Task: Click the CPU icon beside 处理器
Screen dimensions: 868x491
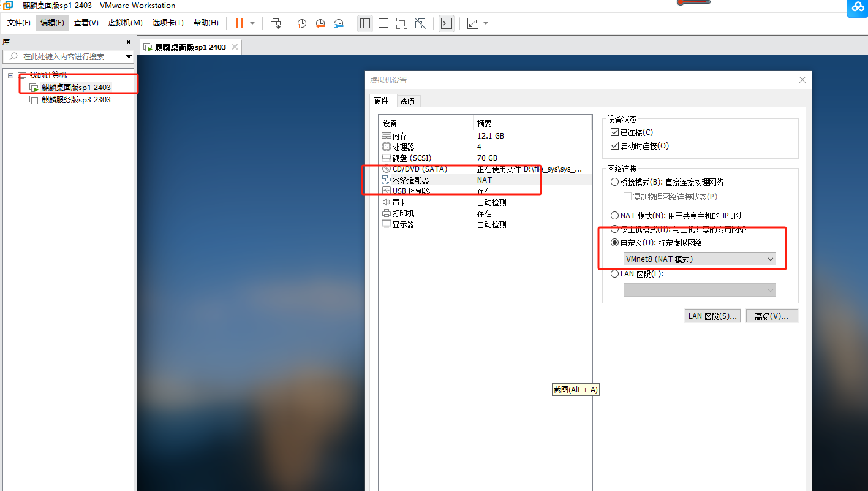Action: tap(386, 147)
